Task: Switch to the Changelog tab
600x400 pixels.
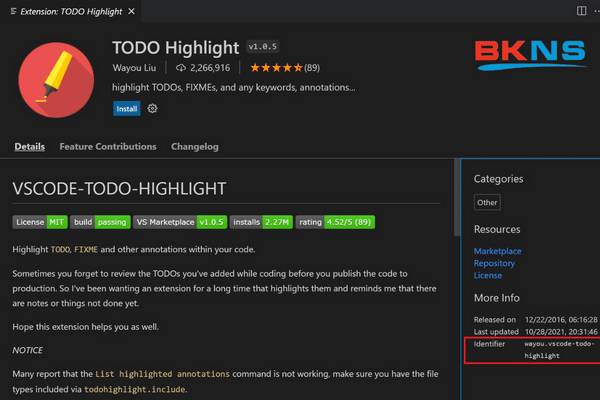Action: point(195,147)
